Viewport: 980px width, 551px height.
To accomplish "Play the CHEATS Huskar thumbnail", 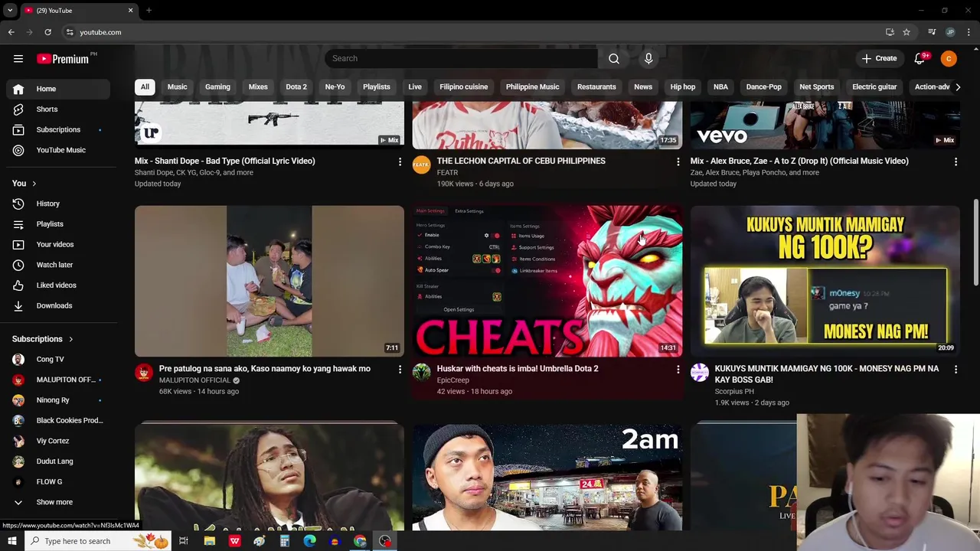I will pyautogui.click(x=547, y=281).
